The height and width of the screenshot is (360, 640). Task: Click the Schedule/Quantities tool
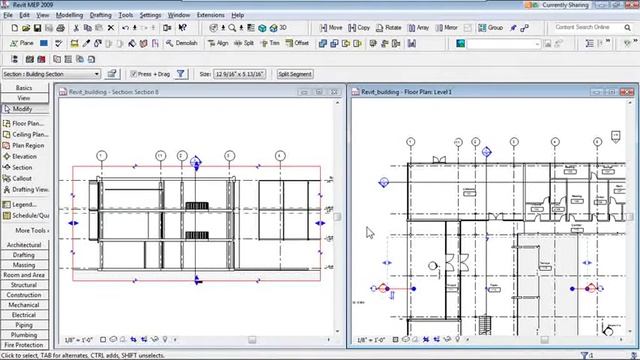[x=26, y=216]
